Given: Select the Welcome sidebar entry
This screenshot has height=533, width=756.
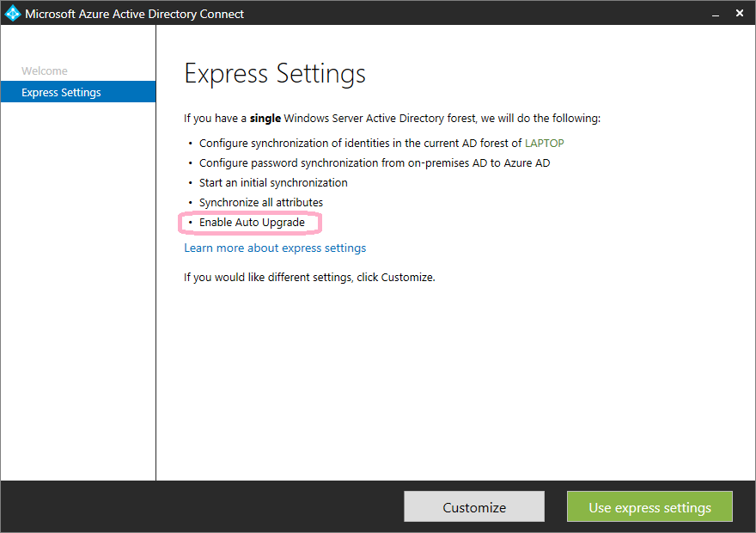Looking at the screenshot, I should 44,70.
